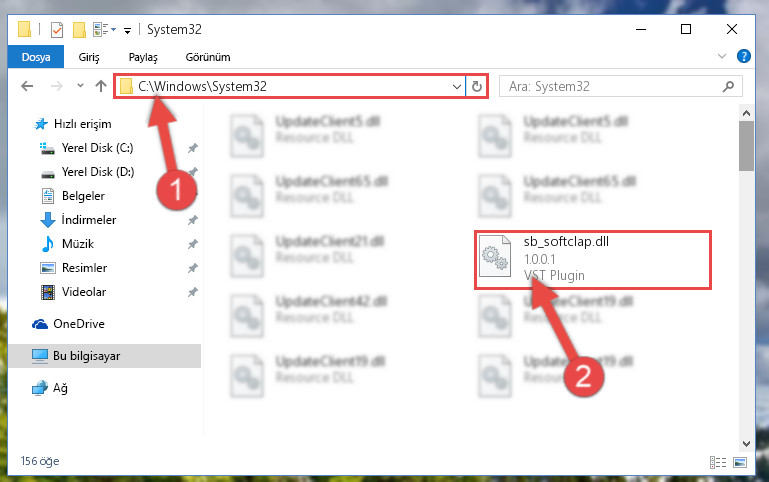Open the Dosya menu
The height and width of the screenshot is (482, 769).
click(36, 57)
